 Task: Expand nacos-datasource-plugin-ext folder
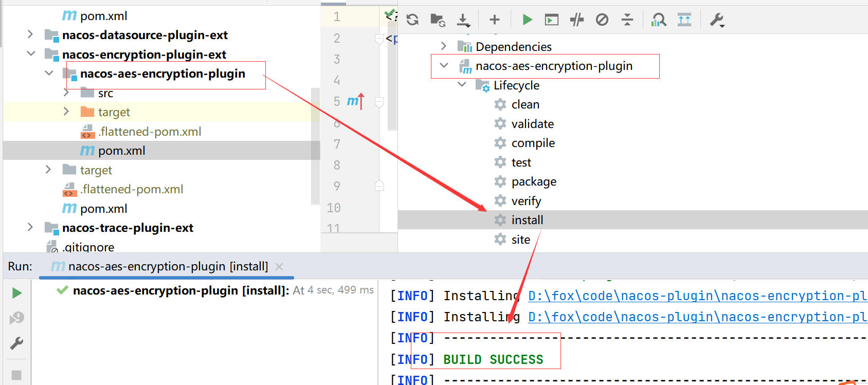[30, 34]
